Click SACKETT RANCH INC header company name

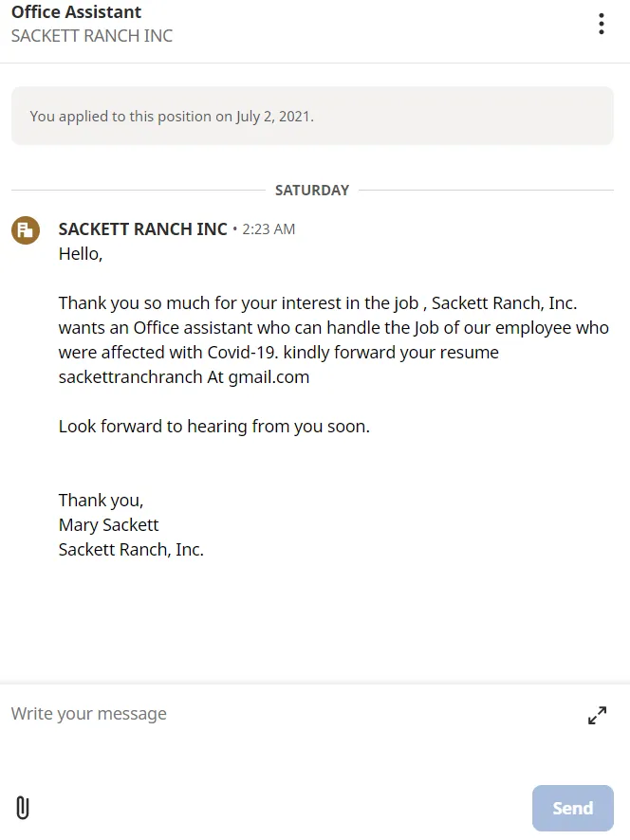(x=92, y=36)
